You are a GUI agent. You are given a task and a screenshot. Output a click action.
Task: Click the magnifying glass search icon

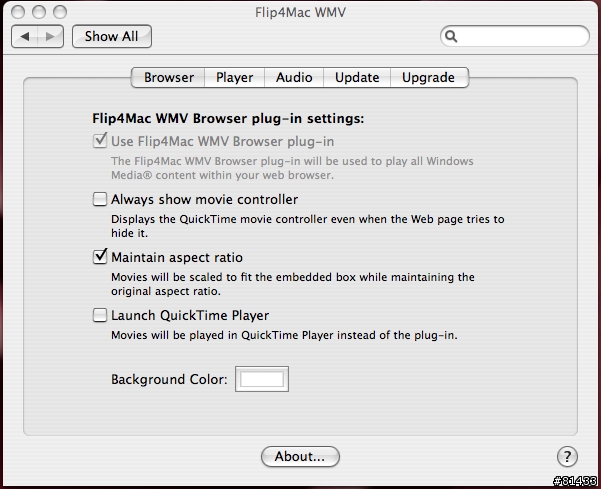(x=452, y=36)
